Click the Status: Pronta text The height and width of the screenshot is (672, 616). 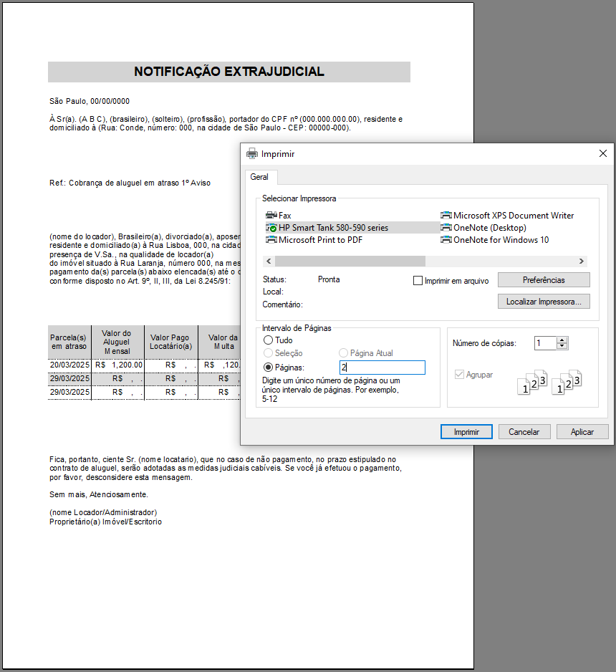pyautogui.click(x=301, y=279)
